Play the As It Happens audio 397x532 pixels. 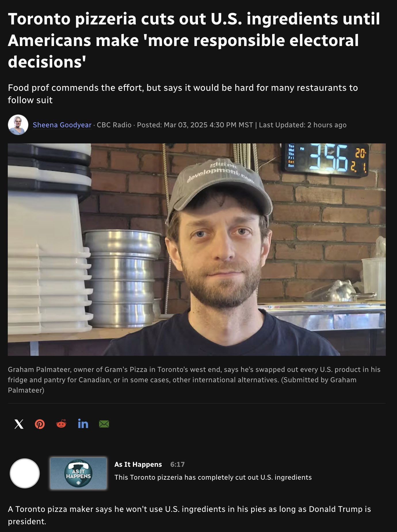(x=25, y=473)
